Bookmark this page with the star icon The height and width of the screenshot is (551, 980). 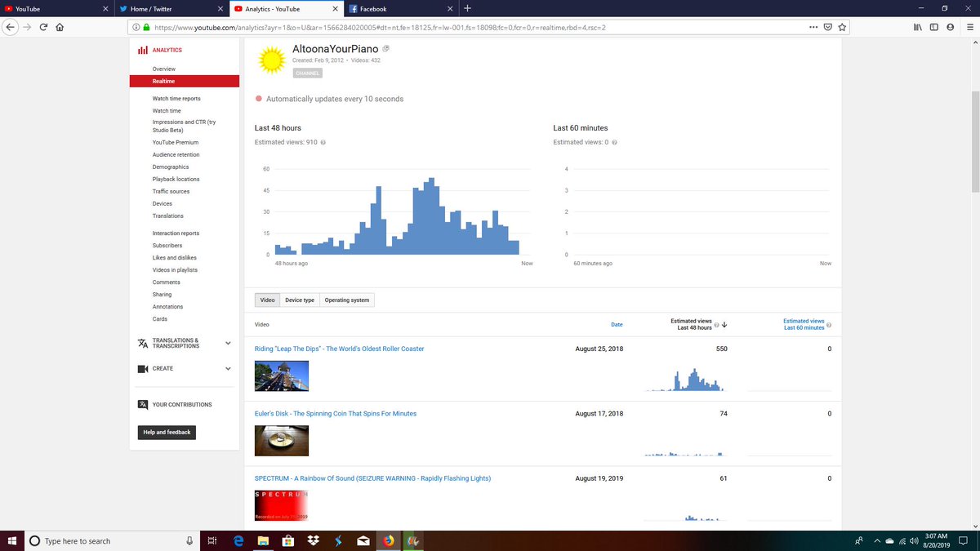pyautogui.click(x=842, y=26)
